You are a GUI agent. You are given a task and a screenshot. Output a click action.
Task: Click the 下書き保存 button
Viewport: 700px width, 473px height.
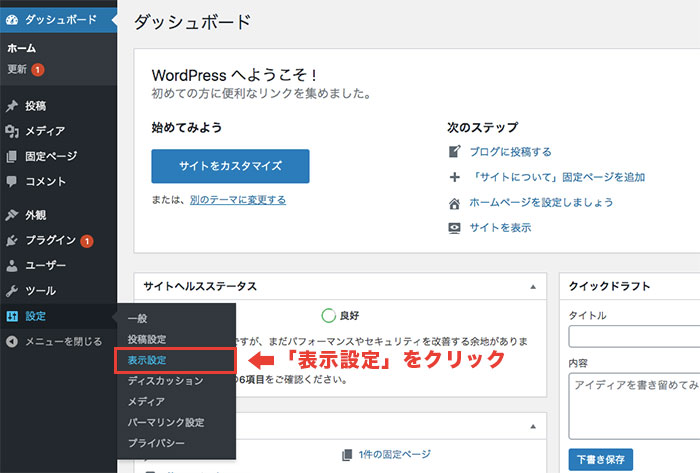tap(601, 460)
